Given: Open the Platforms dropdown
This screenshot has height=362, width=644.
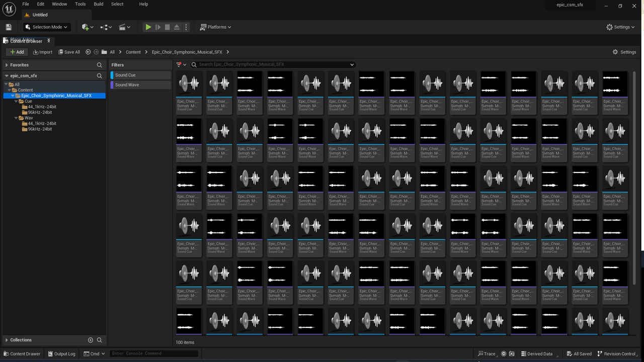Looking at the screenshot, I should pos(216,27).
